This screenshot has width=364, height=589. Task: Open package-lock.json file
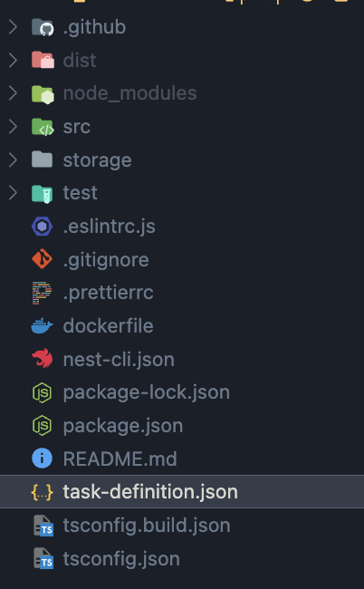coord(182,392)
